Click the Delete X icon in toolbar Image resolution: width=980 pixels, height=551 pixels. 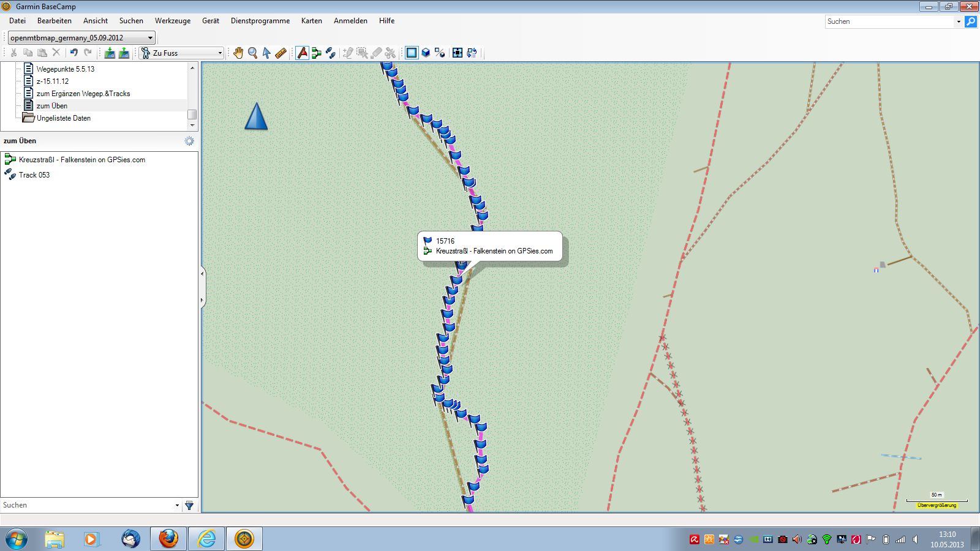point(56,53)
